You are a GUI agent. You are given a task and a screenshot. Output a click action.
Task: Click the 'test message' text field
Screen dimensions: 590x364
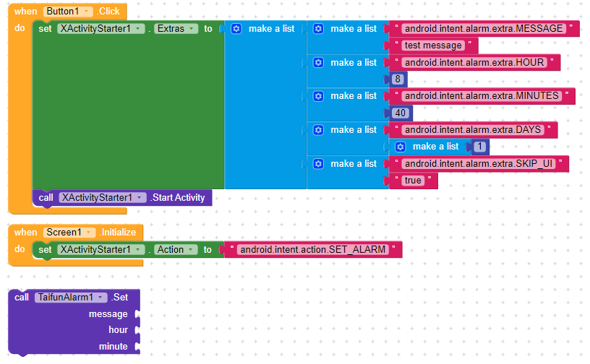(433, 45)
